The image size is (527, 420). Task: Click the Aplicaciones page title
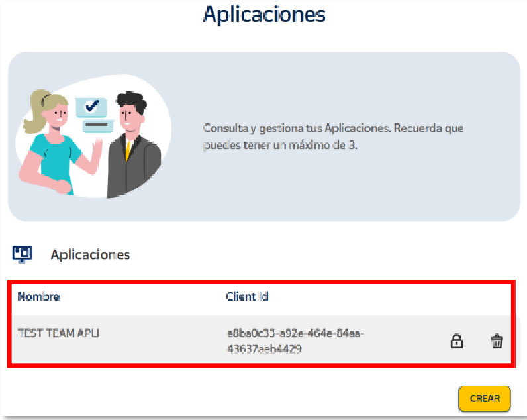(x=264, y=15)
